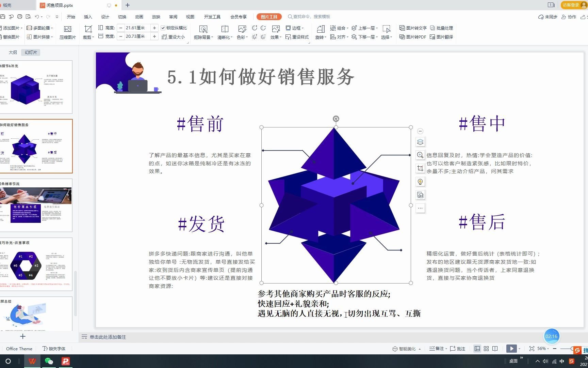The image size is (588, 368).
Task: Open the Design ribbon tab
Action: [105, 17]
